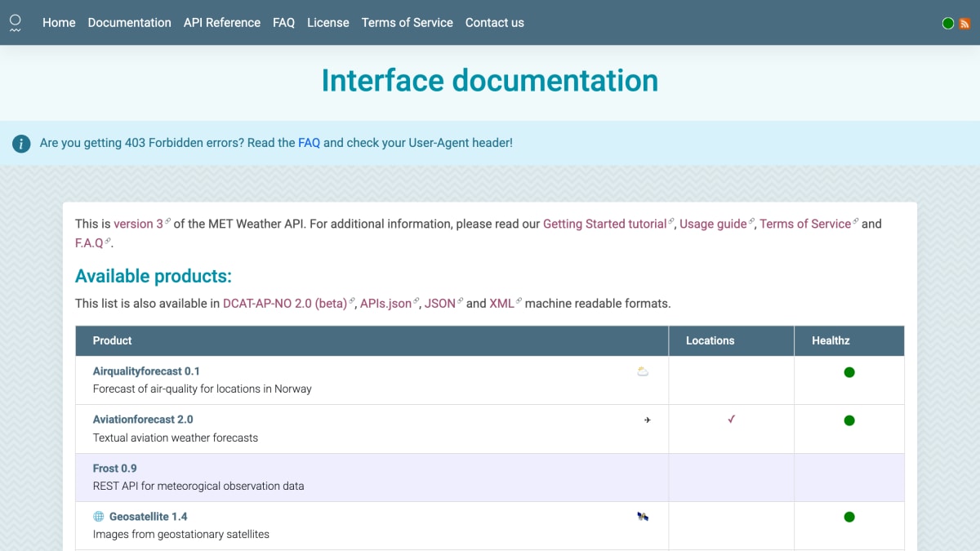This screenshot has width=980, height=551.
Task: Click the blue info icon in the notice banner
Action: [x=21, y=144]
